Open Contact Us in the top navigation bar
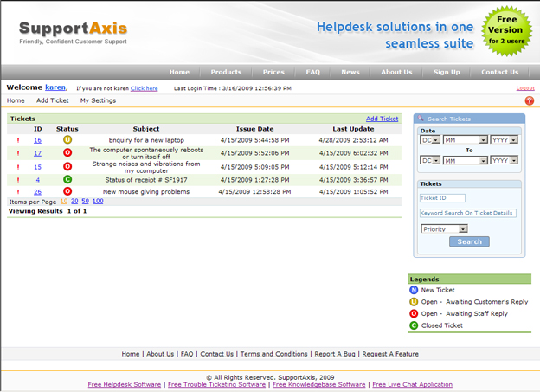540x392 pixels. (499, 72)
